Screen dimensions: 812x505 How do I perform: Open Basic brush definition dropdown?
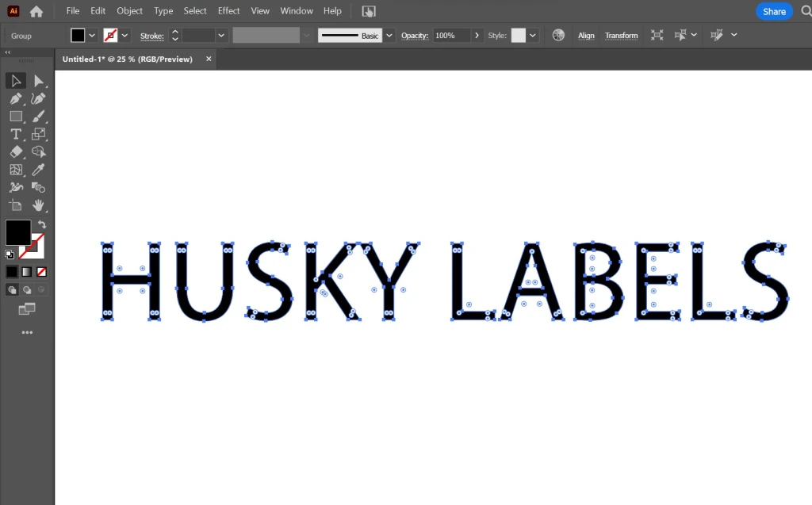389,35
